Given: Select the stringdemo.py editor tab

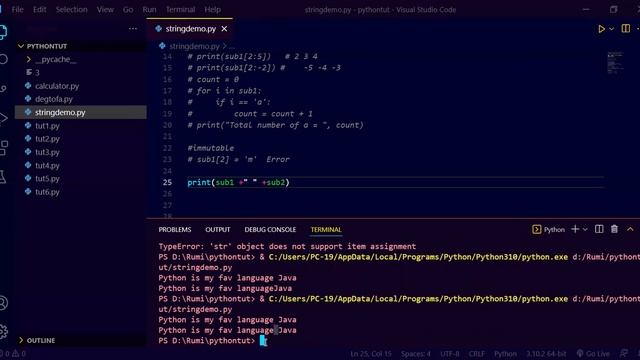Looking at the screenshot, I should (191, 29).
